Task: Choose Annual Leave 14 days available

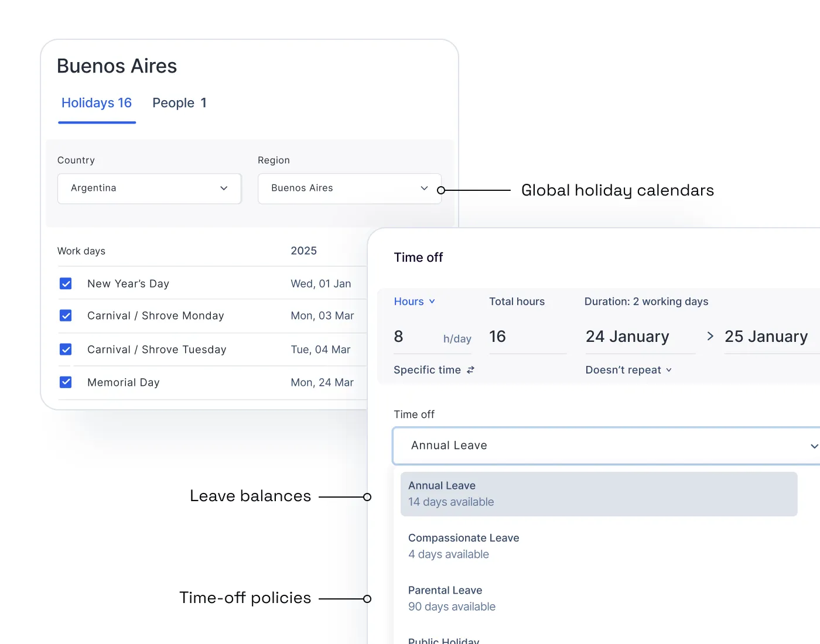Action: point(599,494)
